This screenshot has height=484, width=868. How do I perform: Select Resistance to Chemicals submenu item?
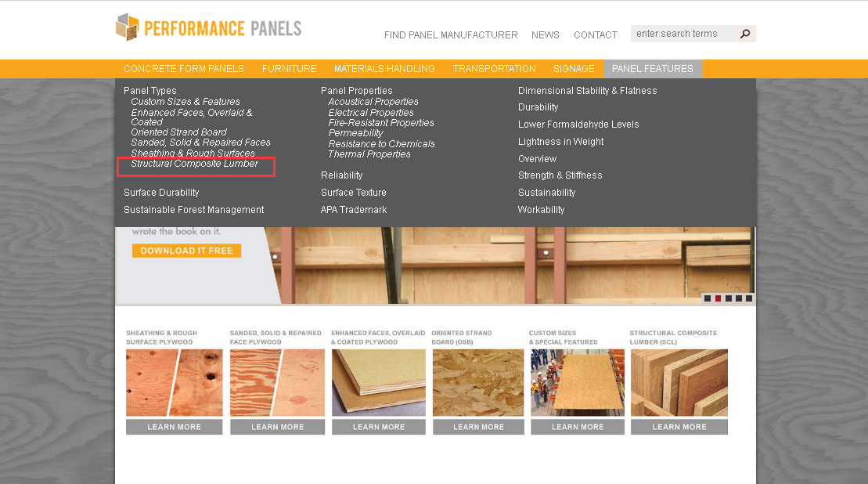point(381,143)
